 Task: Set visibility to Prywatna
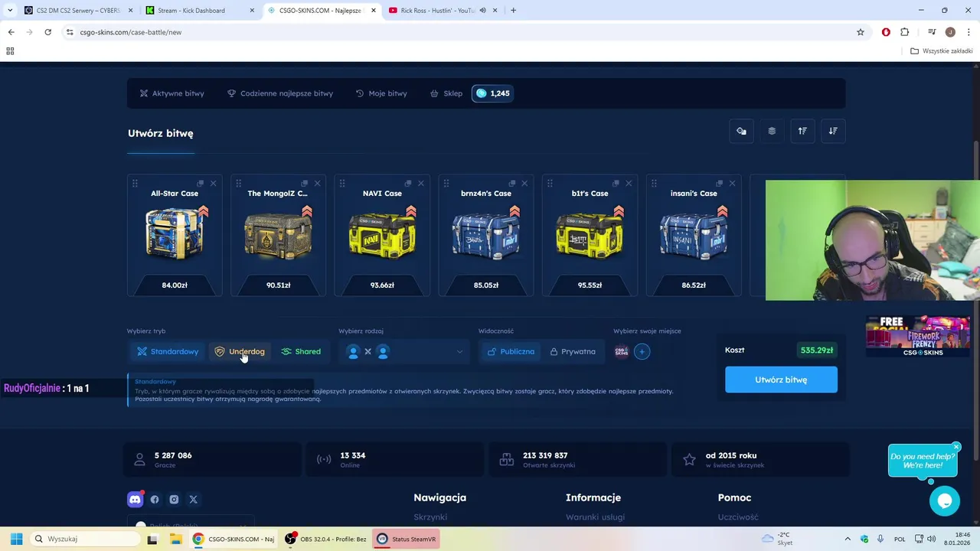click(x=573, y=352)
